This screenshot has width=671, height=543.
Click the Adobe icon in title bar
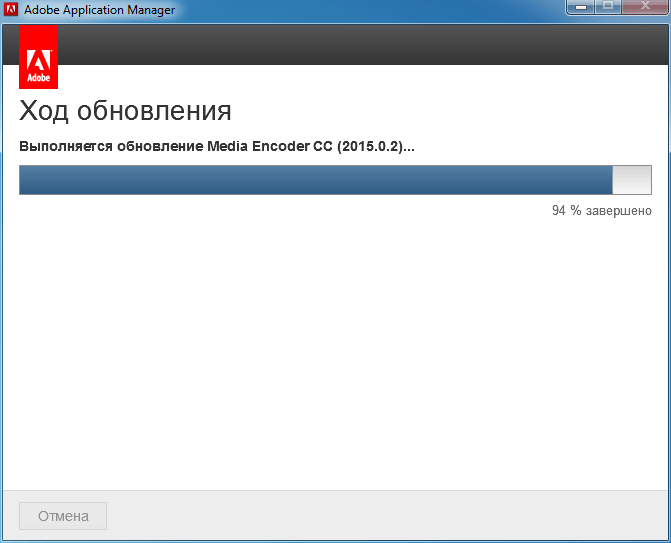coord(11,9)
